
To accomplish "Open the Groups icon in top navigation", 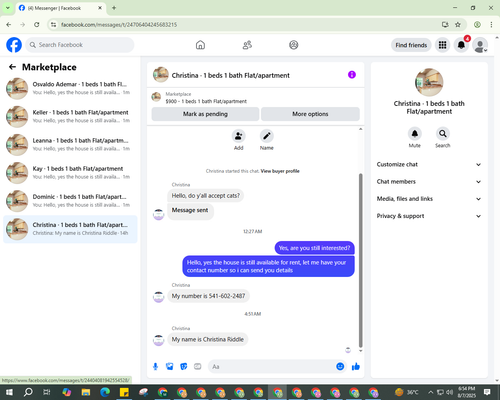I will pyautogui.click(x=294, y=45).
